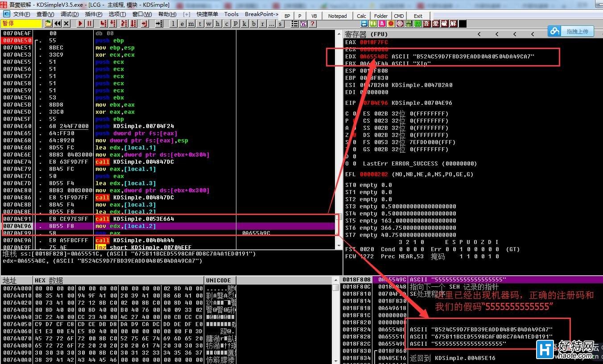Click the green '010' binary plugin icon

click(x=409, y=24)
